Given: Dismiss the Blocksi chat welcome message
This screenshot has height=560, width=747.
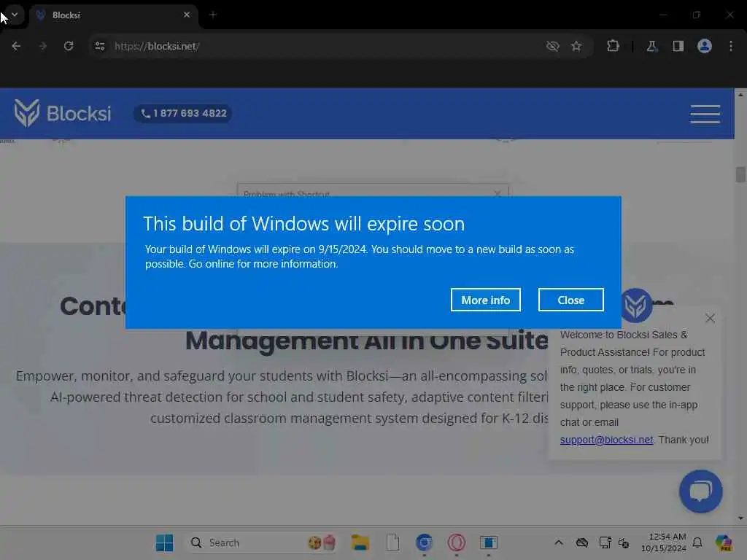Looking at the screenshot, I should point(710,318).
